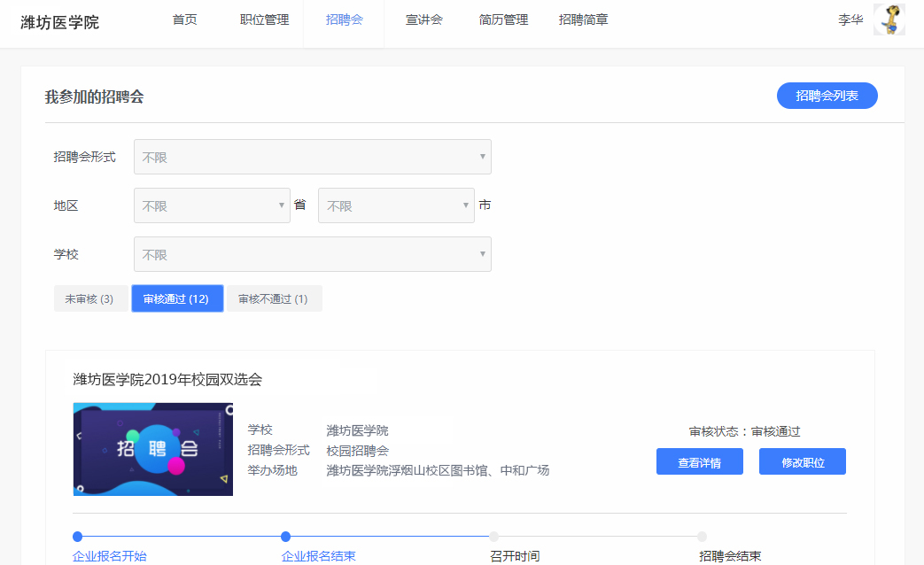The image size is (924, 565).
Task: Expand the city (市) dropdown
Action: (396, 205)
